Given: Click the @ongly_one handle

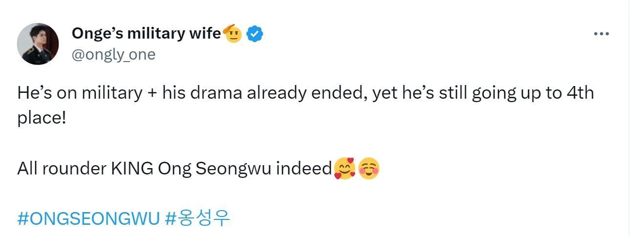Looking at the screenshot, I should tap(113, 55).
